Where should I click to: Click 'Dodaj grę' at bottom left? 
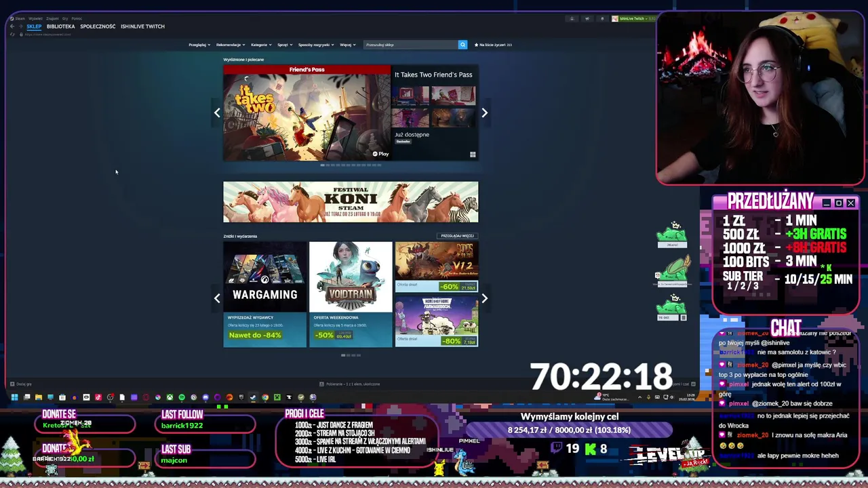[20, 384]
